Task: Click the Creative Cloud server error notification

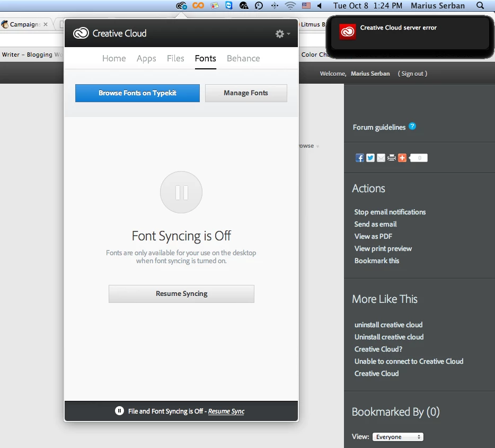Action: click(x=410, y=33)
